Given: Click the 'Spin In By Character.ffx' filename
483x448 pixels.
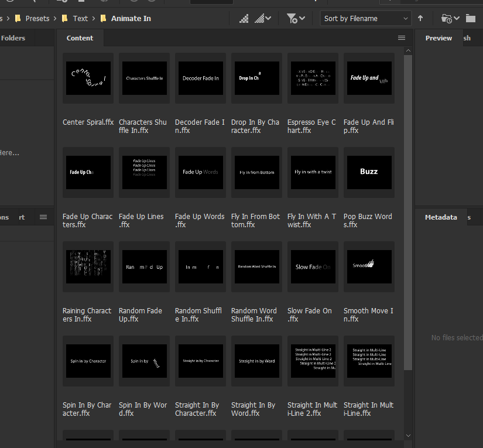Looking at the screenshot, I should pos(87,409).
